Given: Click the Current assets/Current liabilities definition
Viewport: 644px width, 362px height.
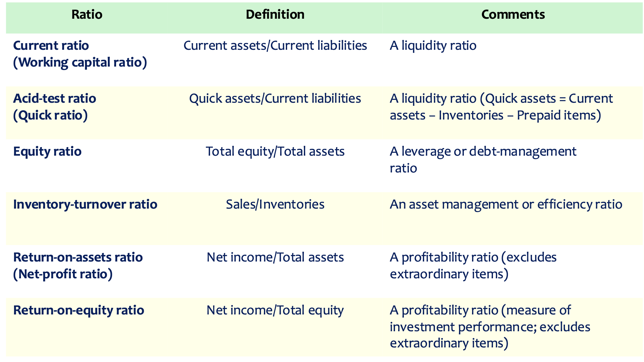Looking at the screenshot, I should [275, 46].
